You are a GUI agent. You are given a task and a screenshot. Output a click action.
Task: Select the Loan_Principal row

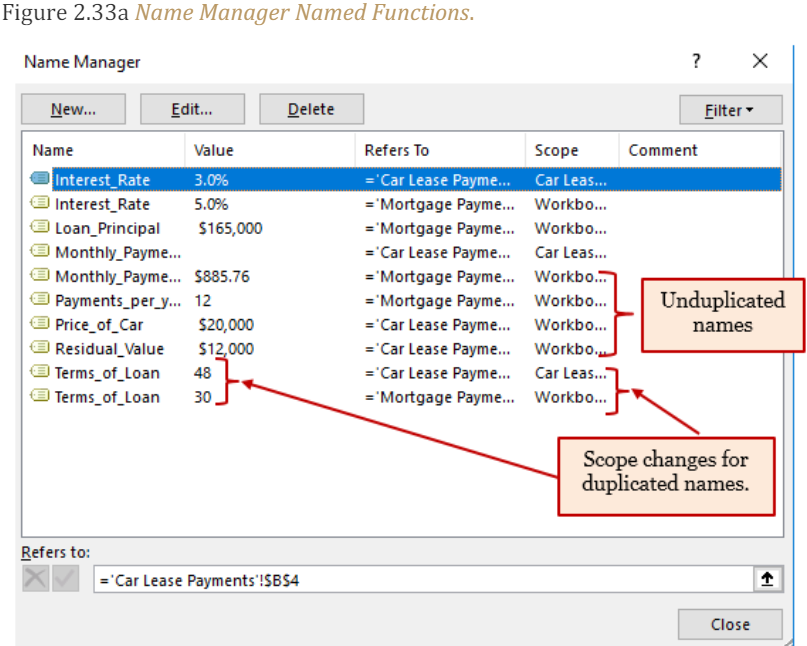coord(405,228)
